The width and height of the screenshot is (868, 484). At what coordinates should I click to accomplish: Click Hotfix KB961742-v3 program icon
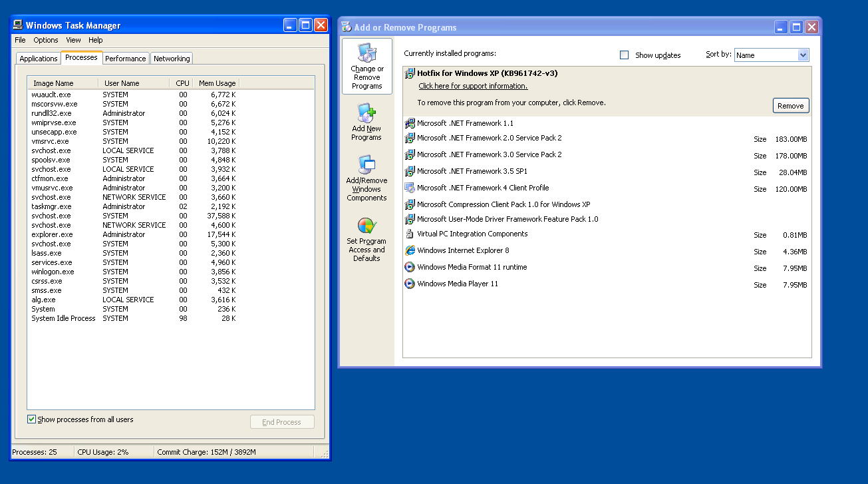pos(410,73)
